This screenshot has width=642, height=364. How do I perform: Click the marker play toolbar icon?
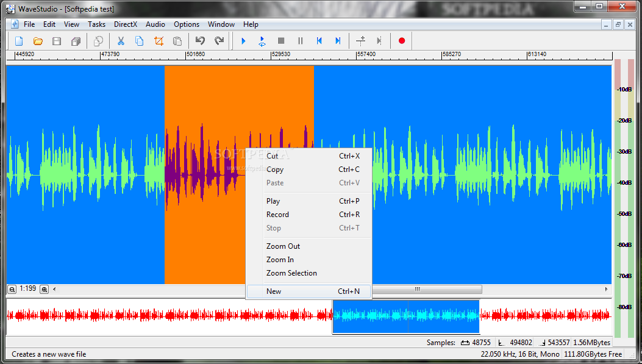379,41
